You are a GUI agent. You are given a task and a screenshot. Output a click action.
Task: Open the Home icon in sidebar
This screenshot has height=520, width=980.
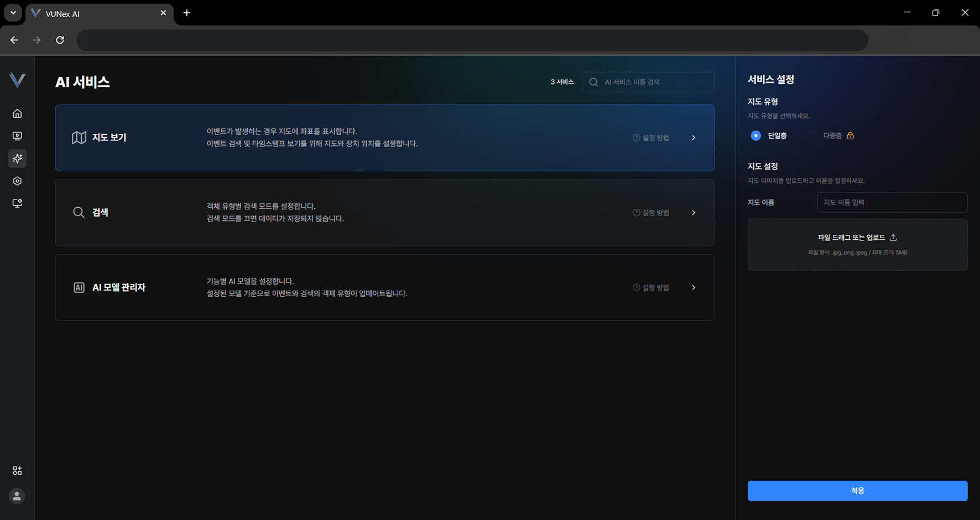coord(17,113)
